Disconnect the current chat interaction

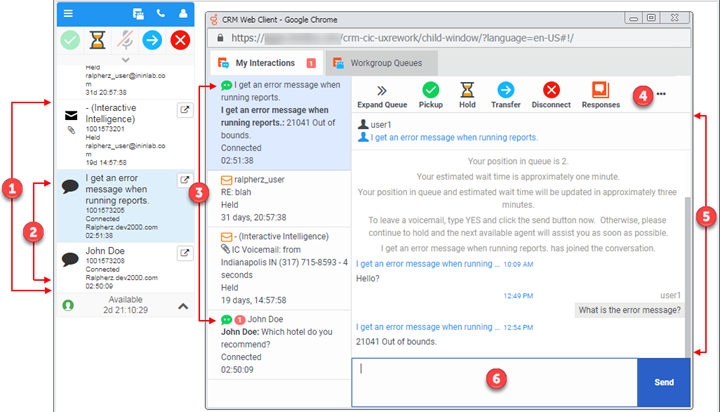pos(550,91)
